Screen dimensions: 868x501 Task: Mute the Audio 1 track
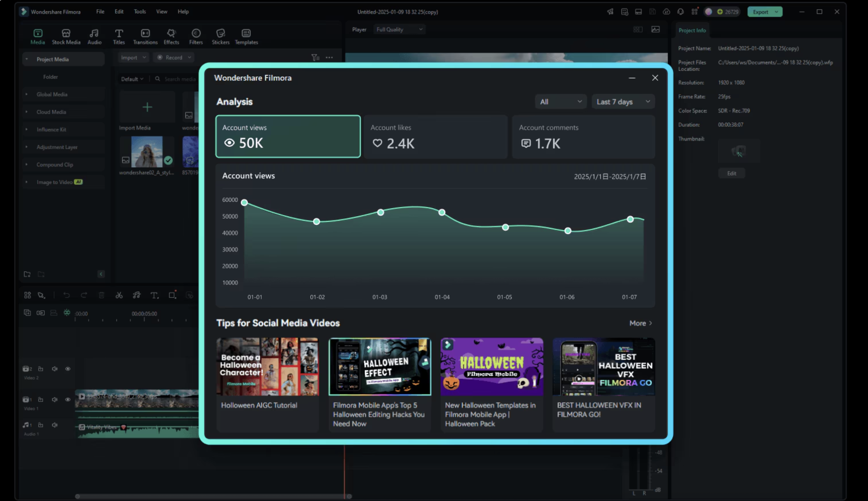click(54, 425)
